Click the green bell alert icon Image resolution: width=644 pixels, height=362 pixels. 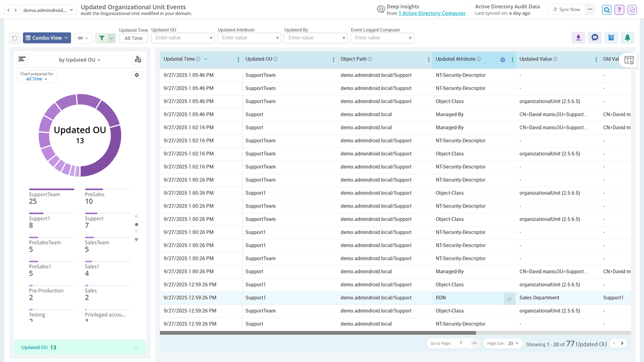[x=627, y=38]
